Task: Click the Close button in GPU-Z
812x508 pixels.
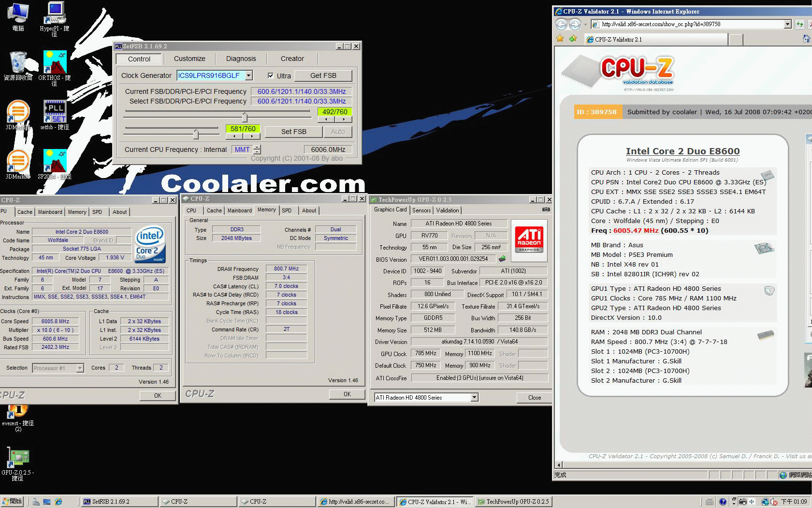Action: (535, 398)
